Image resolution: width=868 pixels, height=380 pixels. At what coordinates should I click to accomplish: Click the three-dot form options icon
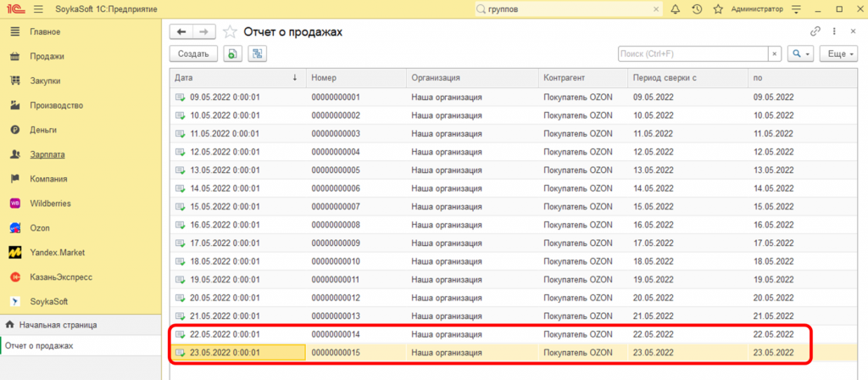[x=835, y=31]
